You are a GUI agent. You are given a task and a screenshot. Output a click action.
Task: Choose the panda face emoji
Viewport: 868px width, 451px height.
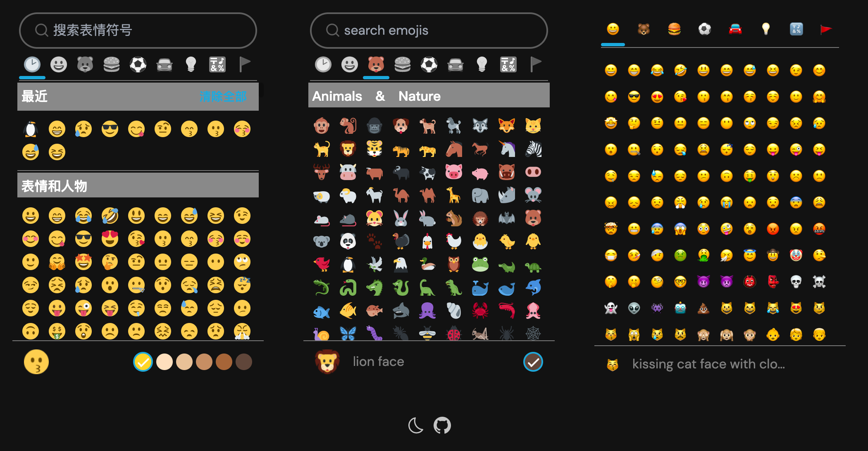[x=348, y=241]
